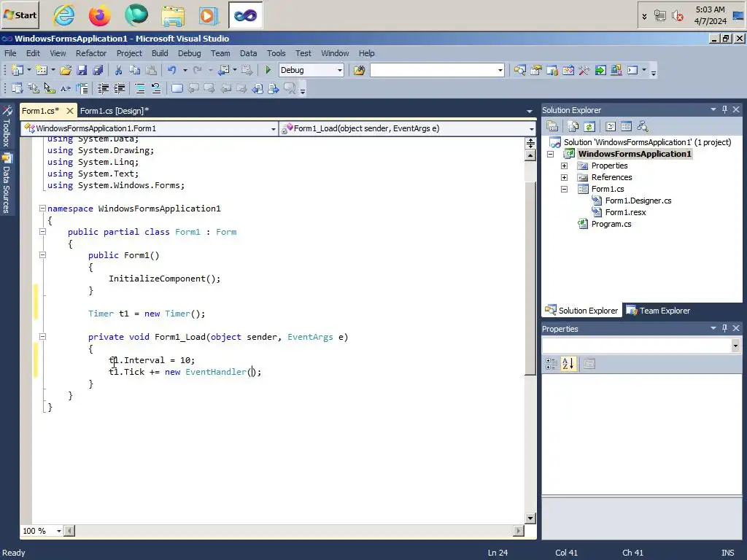Open the Data Sources side tab
Image resolution: width=747 pixels, height=560 pixels.
[7, 183]
